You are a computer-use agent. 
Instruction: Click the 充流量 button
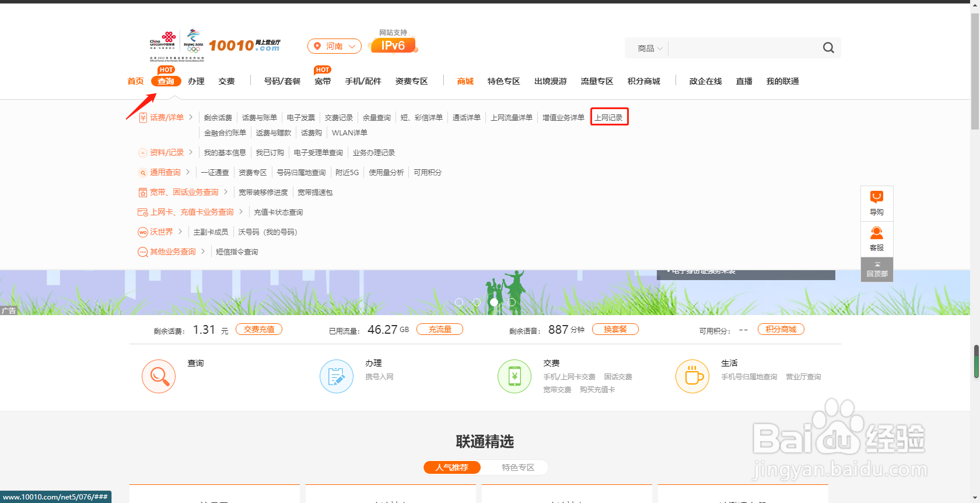pyautogui.click(x=440, y=329)
